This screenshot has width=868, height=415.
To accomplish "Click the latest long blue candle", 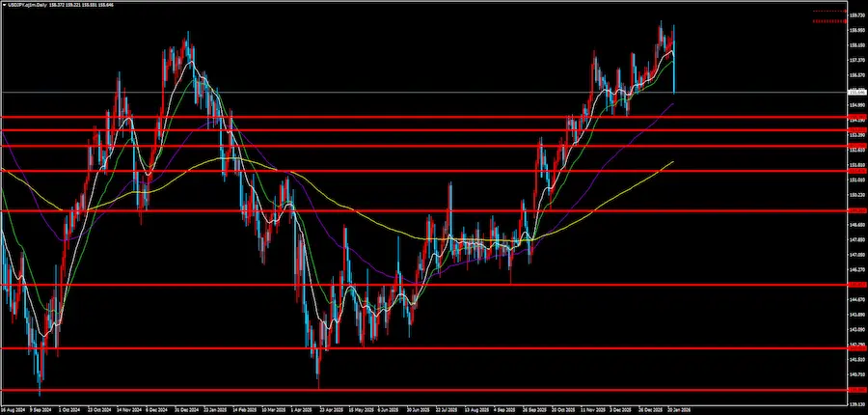I will pyautogui.click(x=673, y=72).
